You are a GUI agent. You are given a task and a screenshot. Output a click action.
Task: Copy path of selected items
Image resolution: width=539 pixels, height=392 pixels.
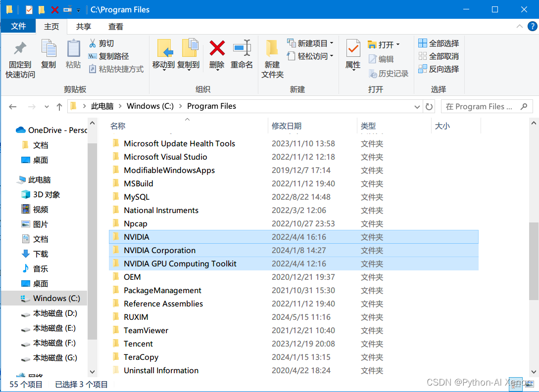108,56
